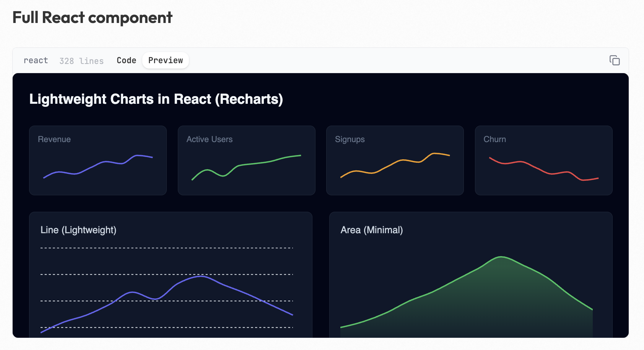Click the green Active Users sparkline
Screen dimensions: 644x350
click(252, 164)
